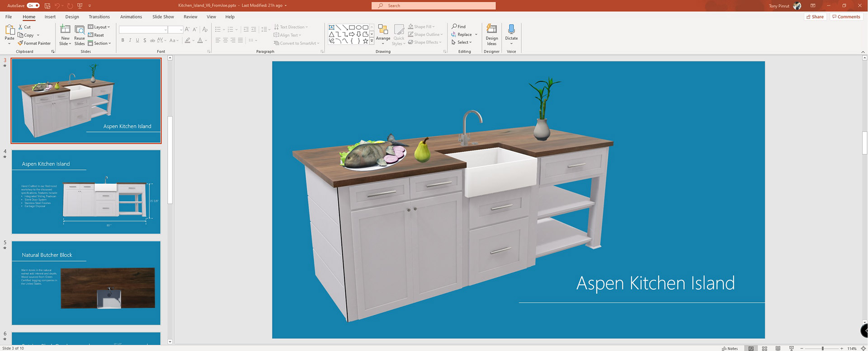Switch to the Slide Show tab
This screenshot has height=351, width=868.
pos(163,17)
